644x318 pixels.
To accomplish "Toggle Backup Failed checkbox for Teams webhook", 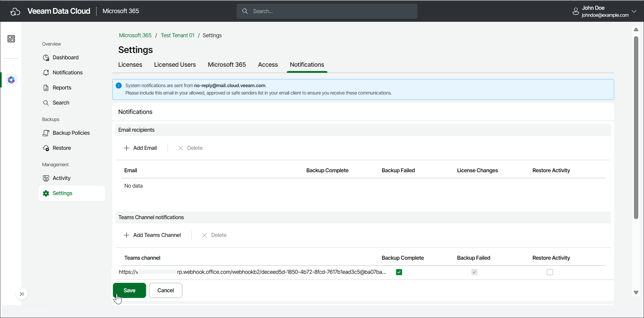I will (474, 272).
